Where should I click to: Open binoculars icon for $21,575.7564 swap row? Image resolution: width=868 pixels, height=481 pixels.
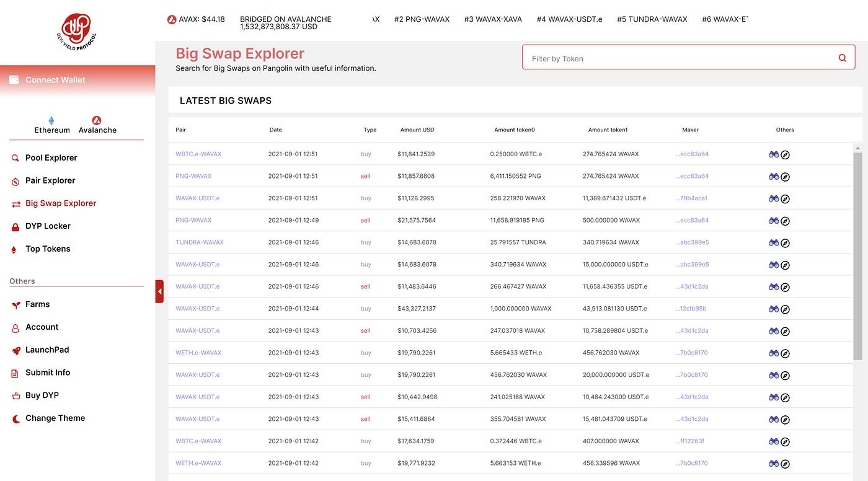(x=774, y=221)
